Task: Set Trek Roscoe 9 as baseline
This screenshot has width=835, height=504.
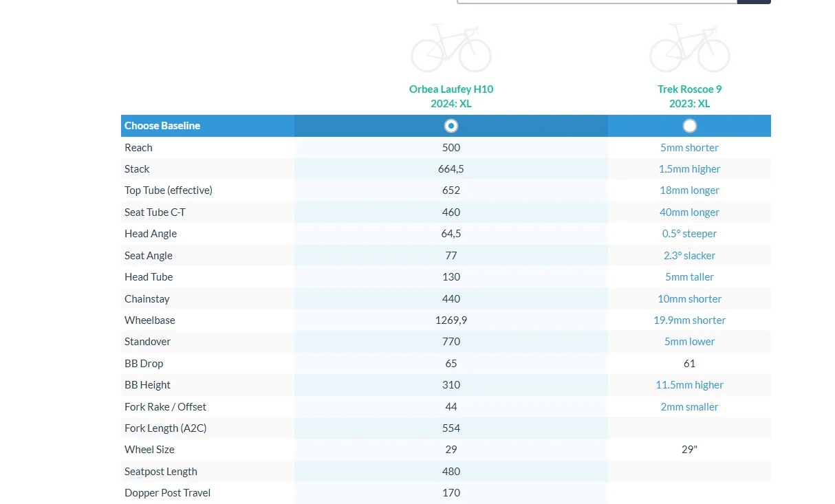Action: pos(689,126)
